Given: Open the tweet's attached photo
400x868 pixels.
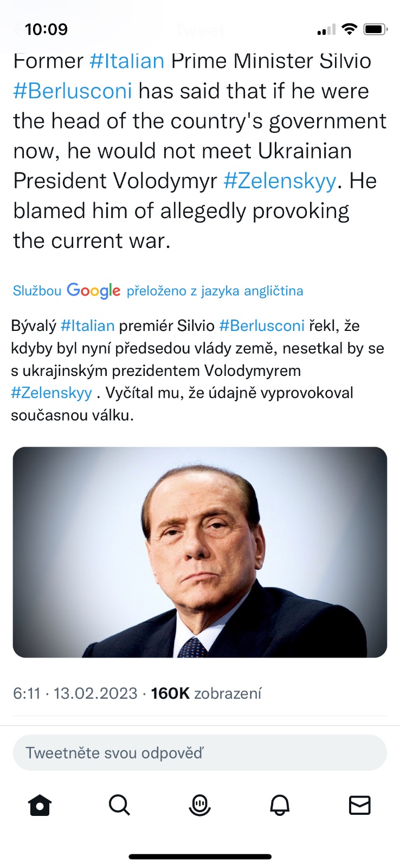Looking at the screenshot, I should point(200,552).
